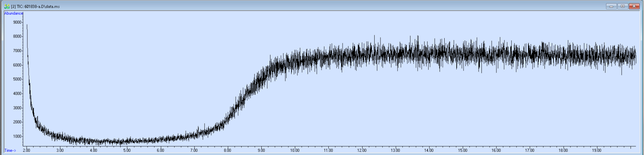Click the Time--> axis label
The width and height of the screenshot is (644, 155).
pos(10,150)
